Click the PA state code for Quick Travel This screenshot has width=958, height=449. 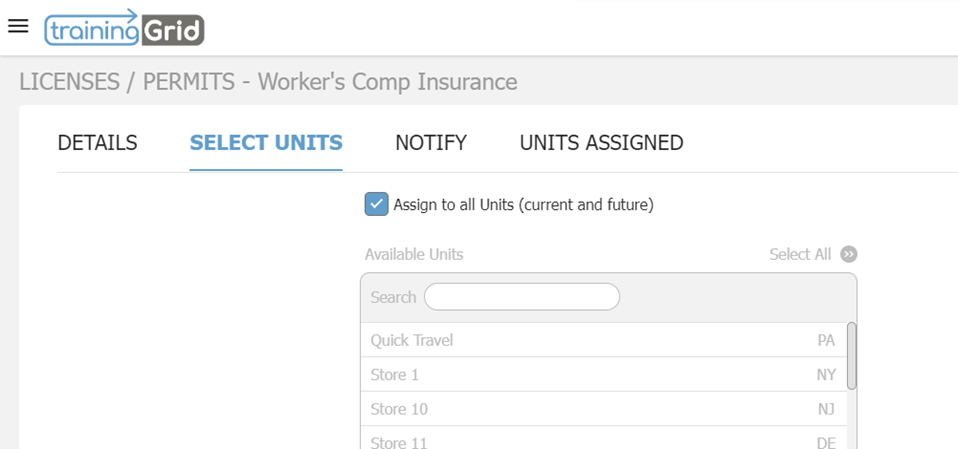(826, 340)
